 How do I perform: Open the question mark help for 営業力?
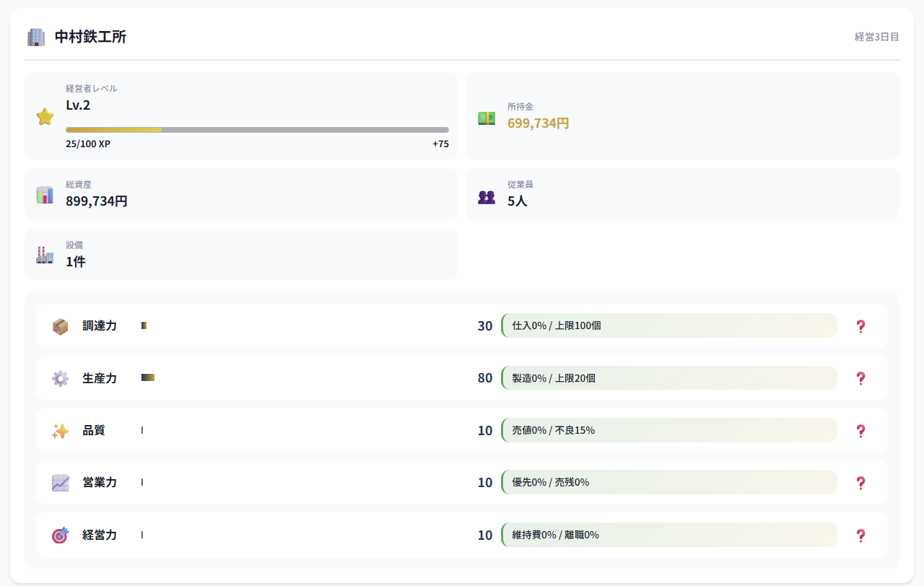coord(860,483)
